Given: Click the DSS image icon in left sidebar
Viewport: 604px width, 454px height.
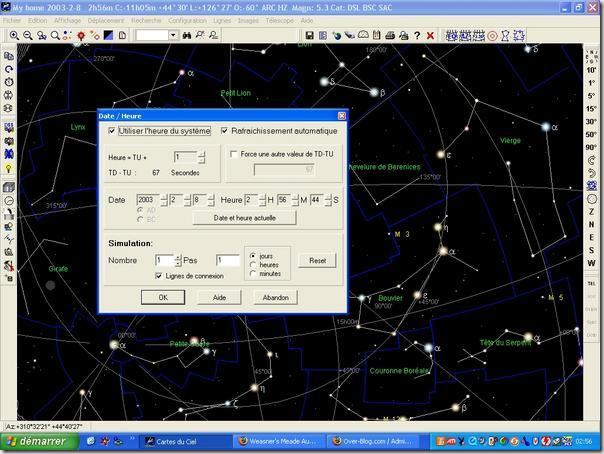Looking at the screenshot, I should (8, 127).
